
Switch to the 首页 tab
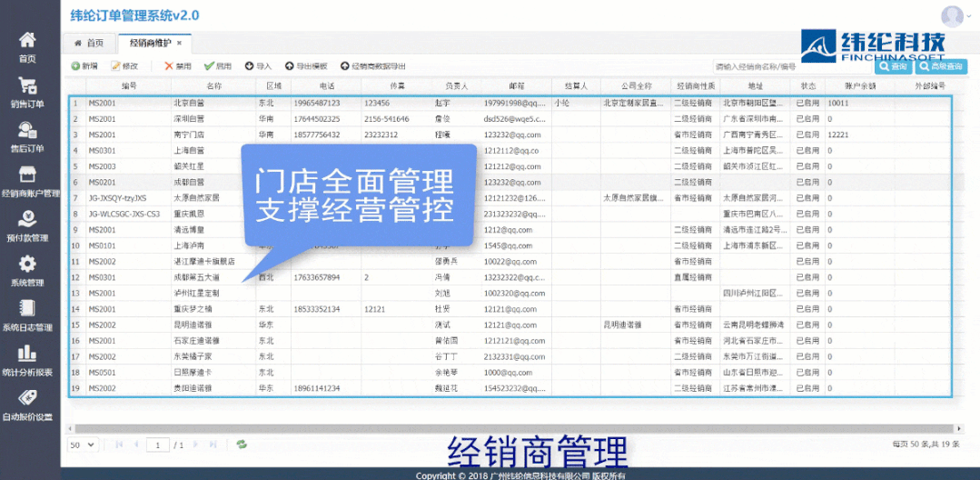pyautogui.click(x=89, y=43)
